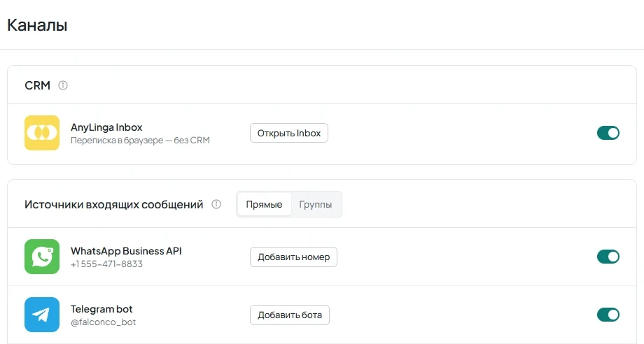Click the @falconco_bot handle
The height and width of the screenshot is (344, 644).
point(103,322)
